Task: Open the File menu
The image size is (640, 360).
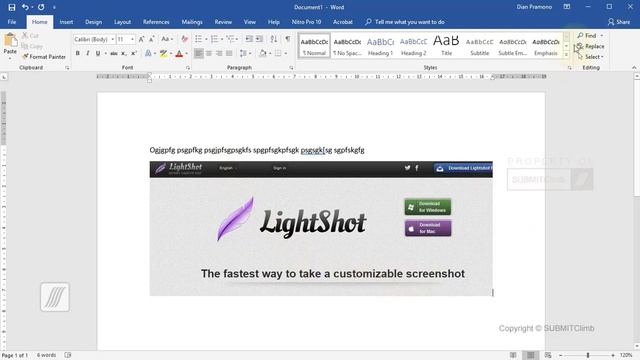Action: (12, 22)
